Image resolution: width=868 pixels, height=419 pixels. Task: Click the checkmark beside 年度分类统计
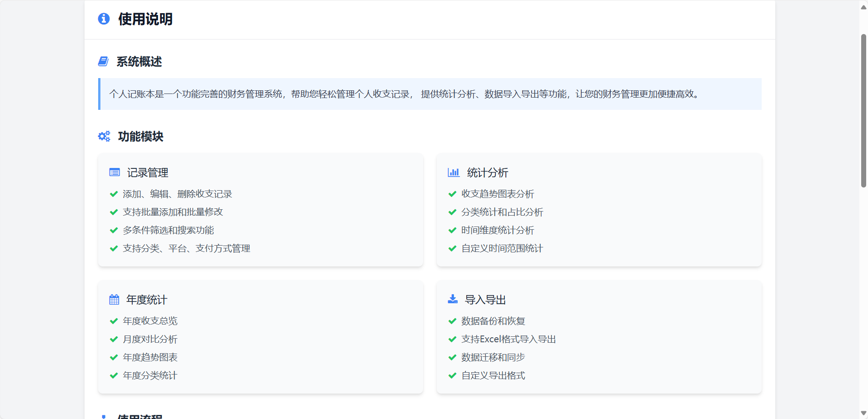(114, 375)
